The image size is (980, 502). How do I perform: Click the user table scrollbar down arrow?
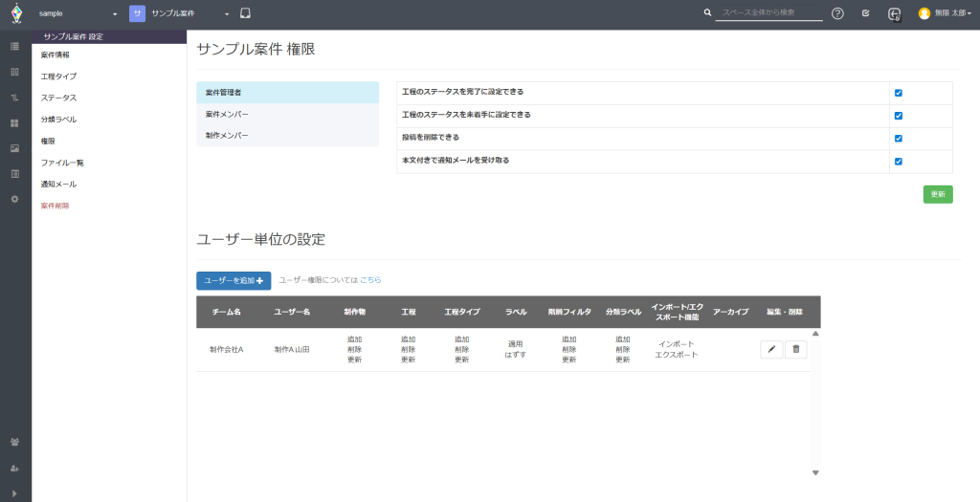tap(815, 472)
